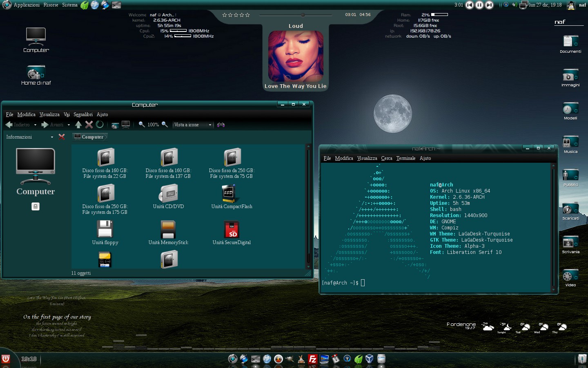Open Terminale menu in terminal window
Screen dimensions: 588x368
[x=406, y=158]
